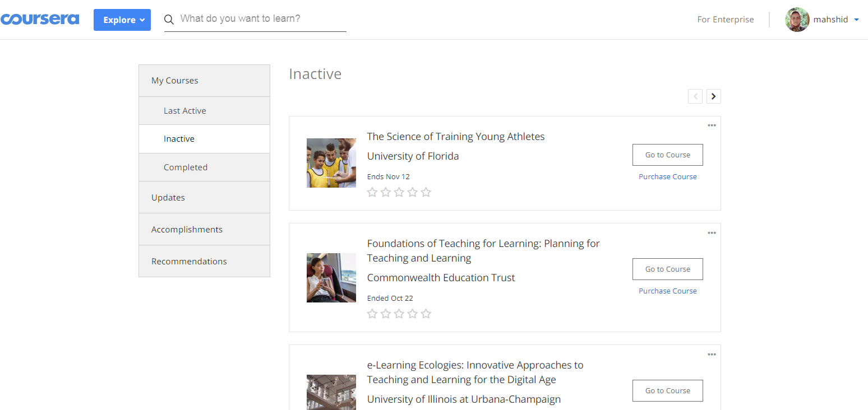Click the Coursera logo
Screen dimensions: 868x410
(39, 20)
